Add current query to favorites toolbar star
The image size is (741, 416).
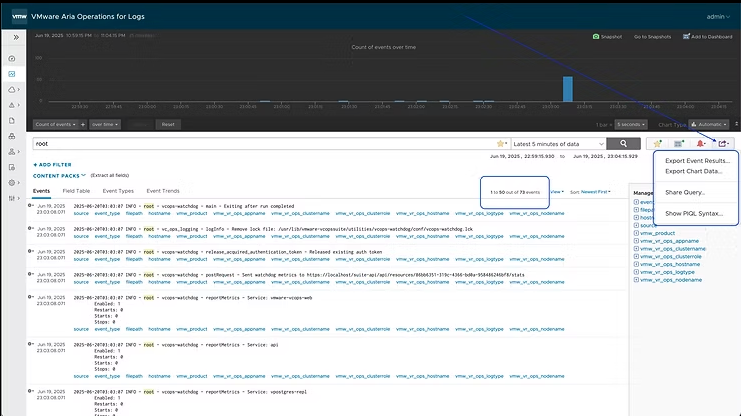pos(657,144)
